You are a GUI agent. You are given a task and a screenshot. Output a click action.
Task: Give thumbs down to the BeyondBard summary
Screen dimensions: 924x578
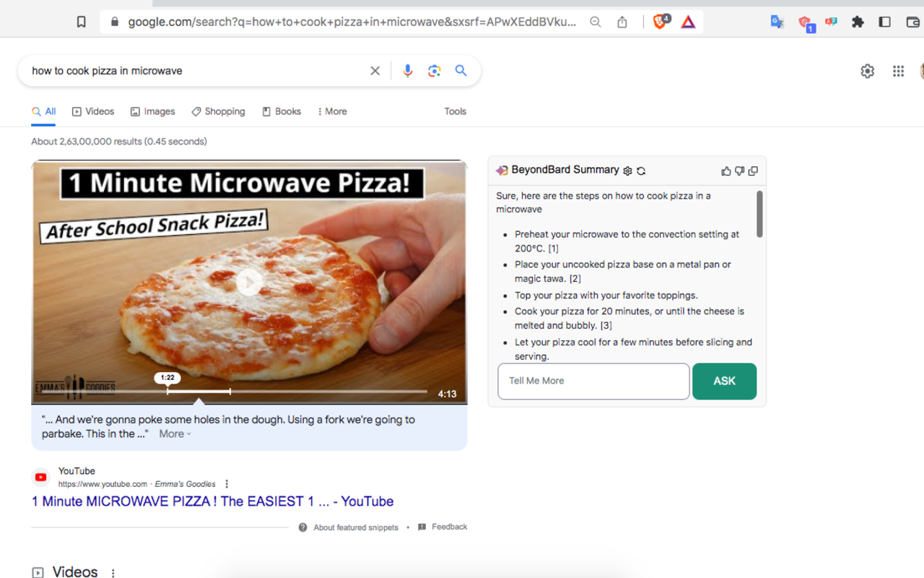pyautogui.click(x=739, y=171)
